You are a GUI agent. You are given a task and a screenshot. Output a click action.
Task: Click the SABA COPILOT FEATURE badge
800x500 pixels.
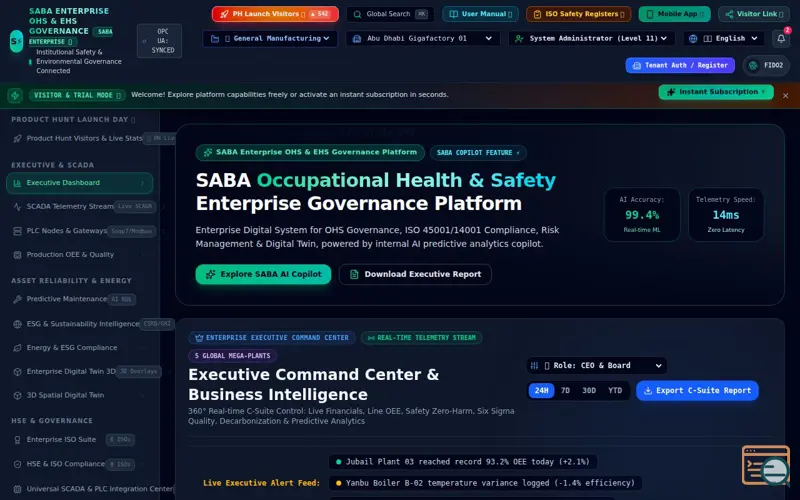[x=478, y=153]
